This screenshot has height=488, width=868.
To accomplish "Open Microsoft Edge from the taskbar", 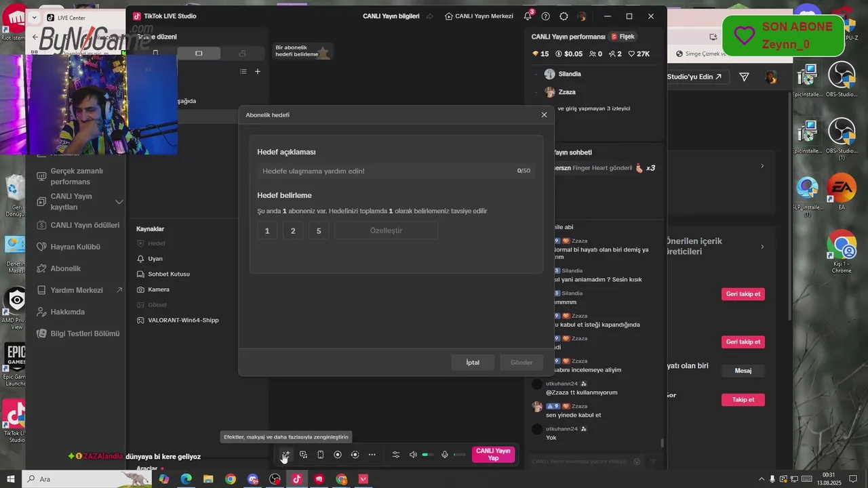I will coord(186,479).
